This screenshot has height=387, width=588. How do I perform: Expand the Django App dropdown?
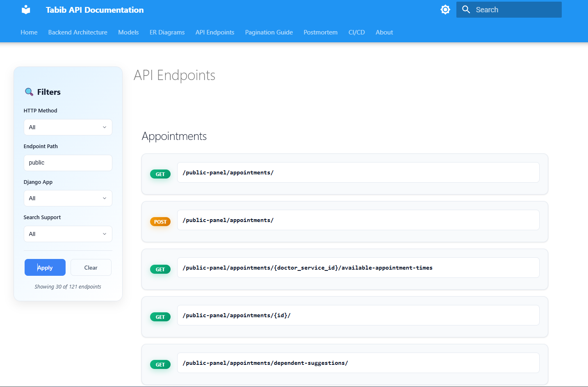coord(68,198)
